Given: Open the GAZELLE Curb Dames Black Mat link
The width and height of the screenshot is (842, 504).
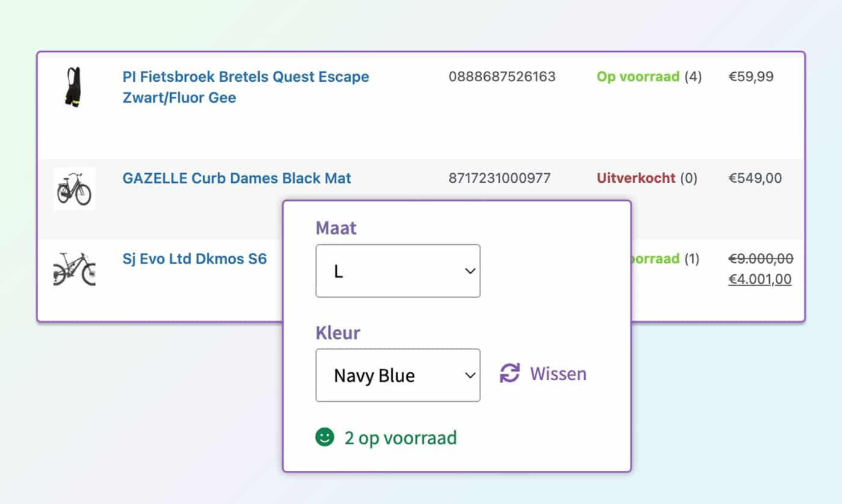Looking at the screenshot, I should click(236, 178).
